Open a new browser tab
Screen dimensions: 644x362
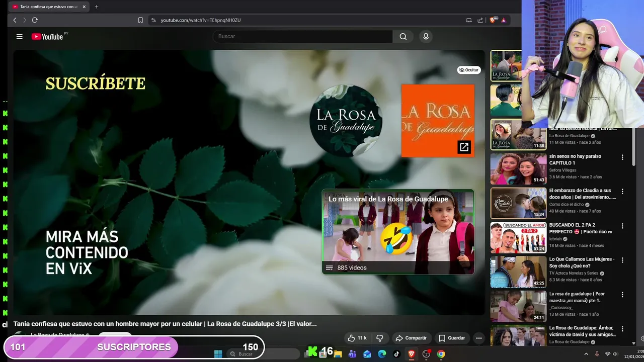point(96,7)
